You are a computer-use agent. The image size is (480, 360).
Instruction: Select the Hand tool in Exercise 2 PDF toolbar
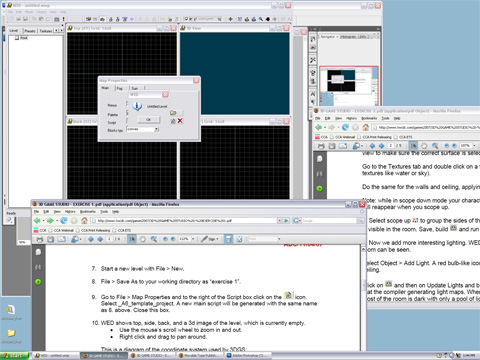point(424,146)
